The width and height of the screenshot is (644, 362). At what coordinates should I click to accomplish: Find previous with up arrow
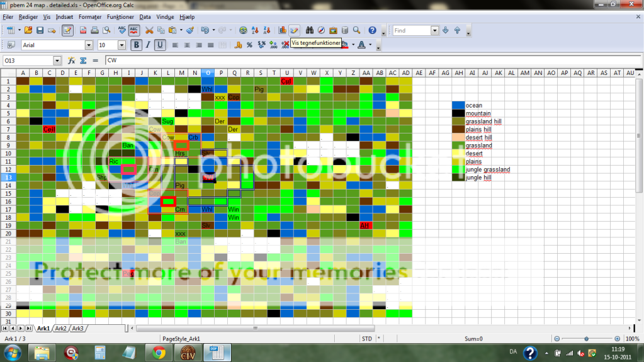457,30
